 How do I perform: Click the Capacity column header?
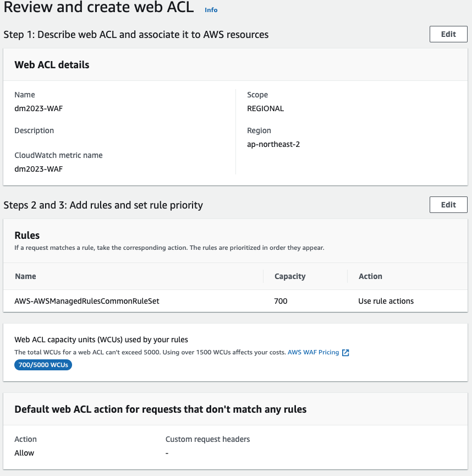tap(290, 276)
